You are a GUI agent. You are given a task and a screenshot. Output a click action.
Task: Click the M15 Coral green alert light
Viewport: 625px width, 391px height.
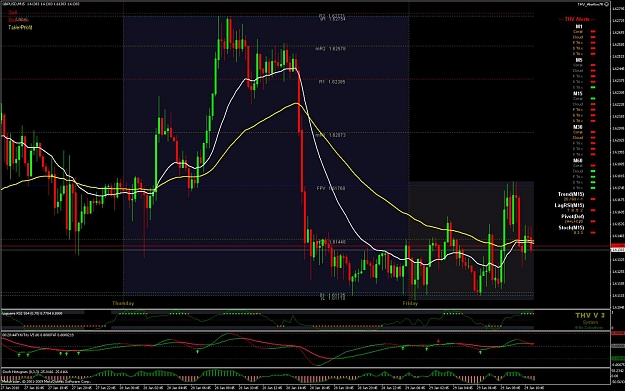click(x=593, y=98)
